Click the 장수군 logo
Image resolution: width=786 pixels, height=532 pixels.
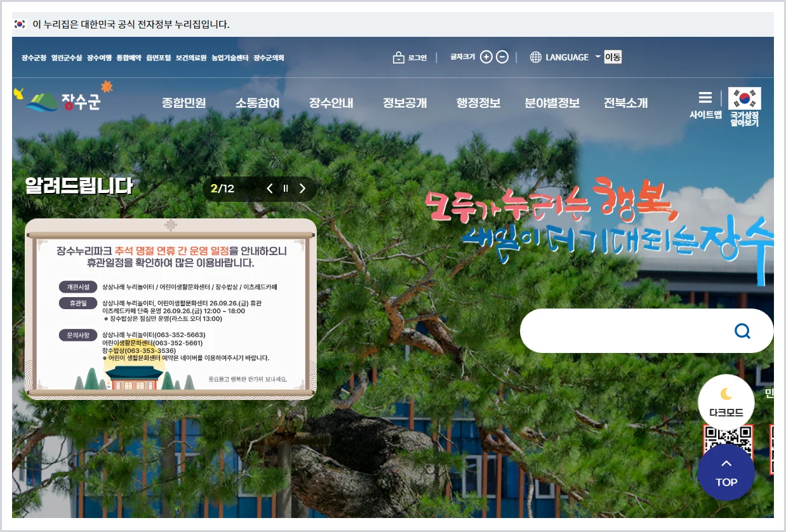[63, 98]
